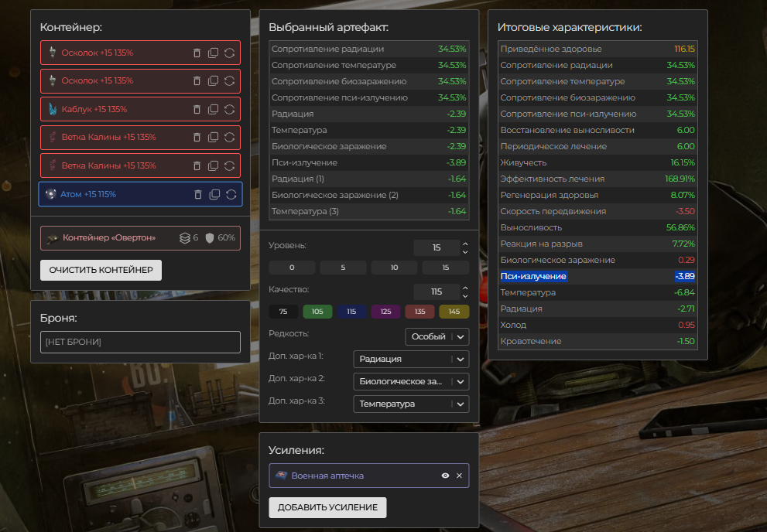Click the Уровень number input field

point(437,247)
